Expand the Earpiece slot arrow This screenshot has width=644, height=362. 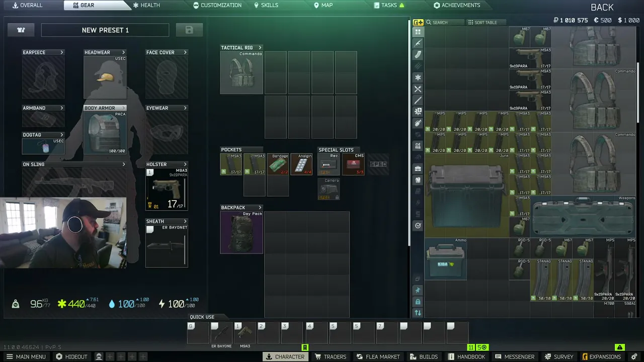point(62,52)
